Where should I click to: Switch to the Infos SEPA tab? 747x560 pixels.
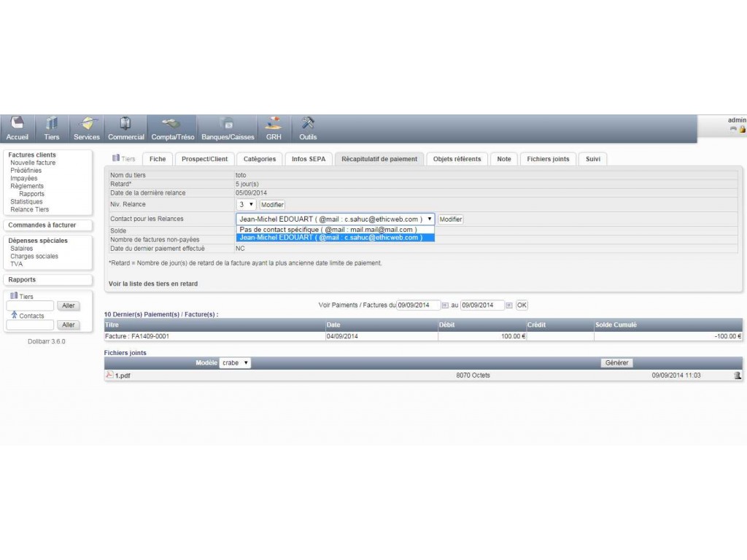click(x=309, y=159)
